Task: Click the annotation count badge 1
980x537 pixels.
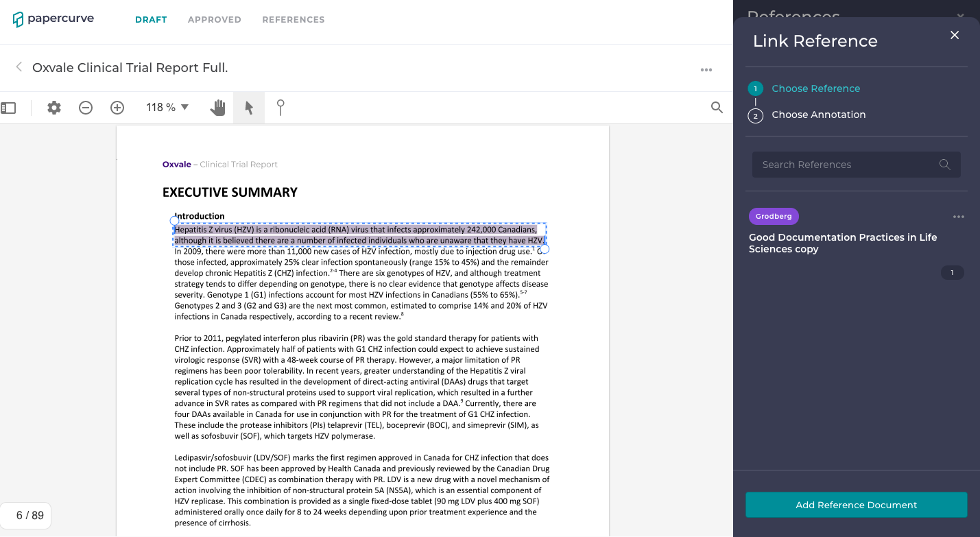Action: click(952, 273)
